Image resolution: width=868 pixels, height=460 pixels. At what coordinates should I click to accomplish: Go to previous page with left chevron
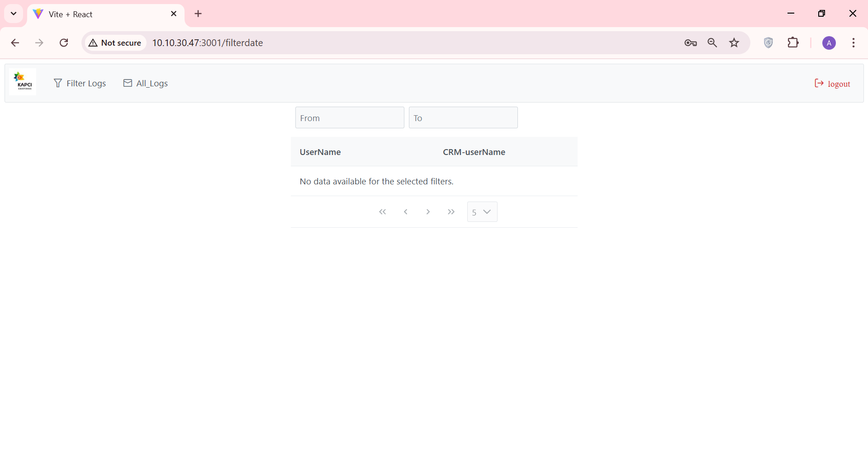click(x=406, y=211)
